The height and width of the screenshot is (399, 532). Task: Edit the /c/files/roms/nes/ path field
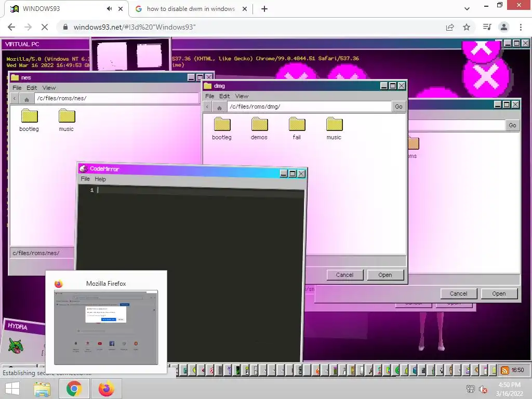[x=116, y=98]
